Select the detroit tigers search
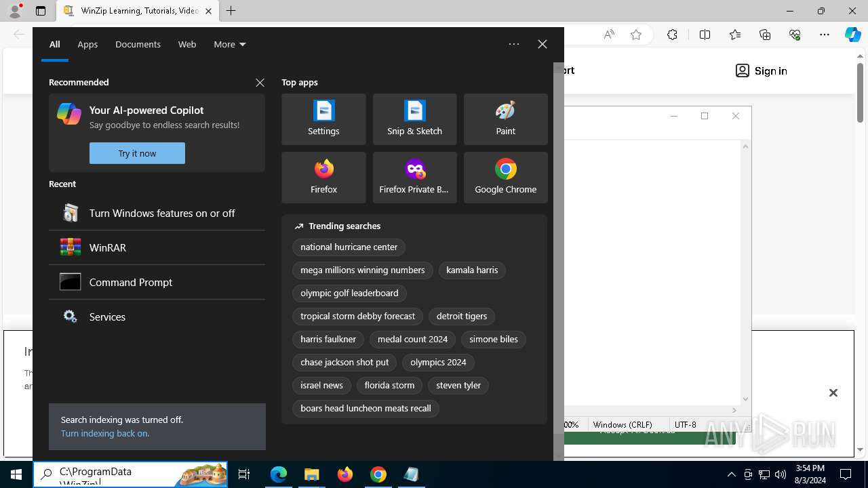Screen dimensions: 868x488 click(x=462, y=317)
